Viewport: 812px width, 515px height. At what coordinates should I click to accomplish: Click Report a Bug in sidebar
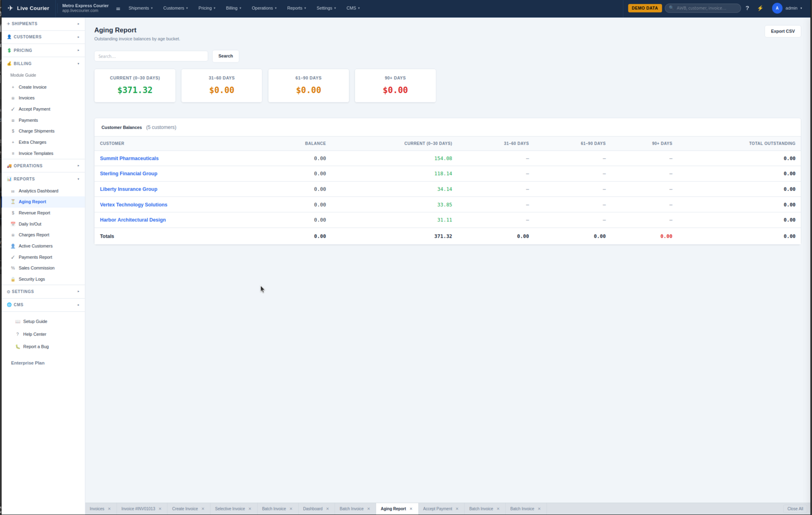coord(36,347)
